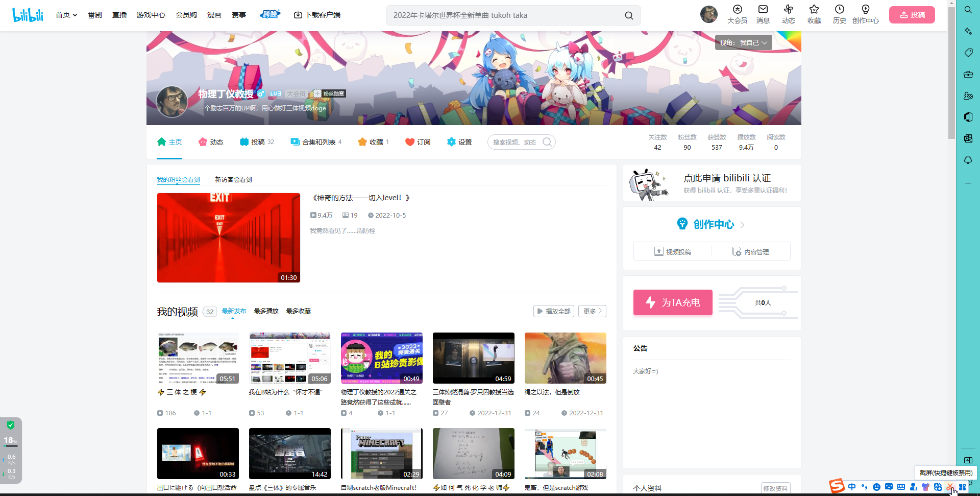Image resolution: width=980 pixels, height=496 pixels.
Task: Open 收藏 star icon in header
Action: click(814, 14)
